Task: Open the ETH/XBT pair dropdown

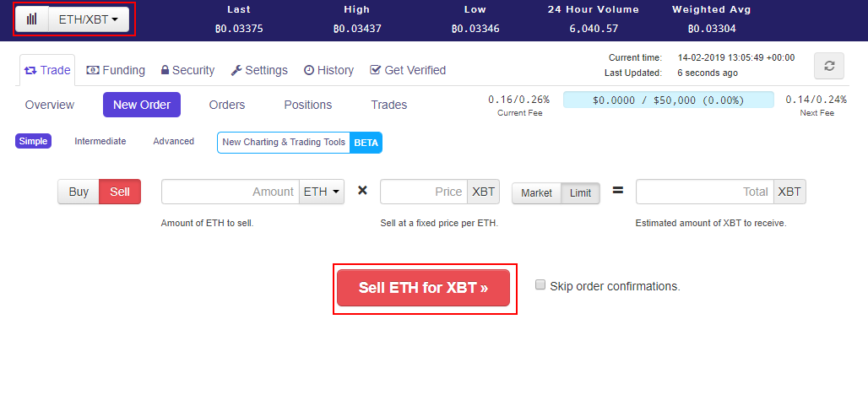Action: pos(89,19)
